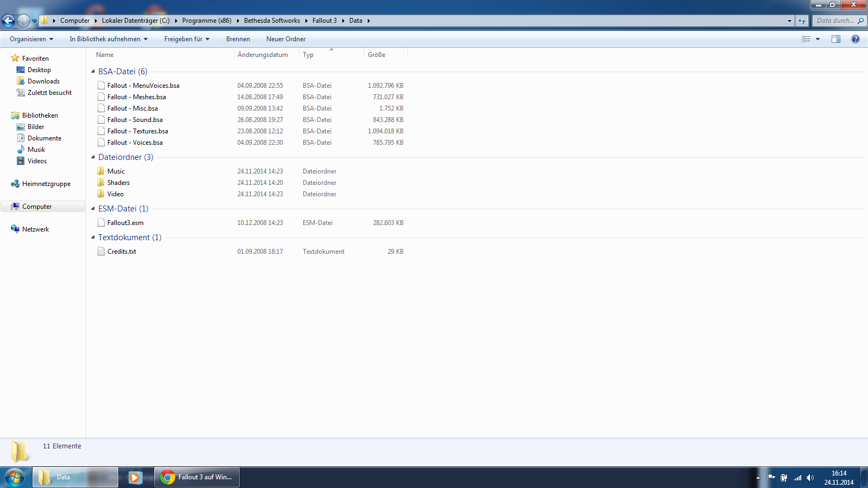Open the Dokumente library
This screenshot has height=488, width=868.
pyautogui.click(x=44, y=138)
